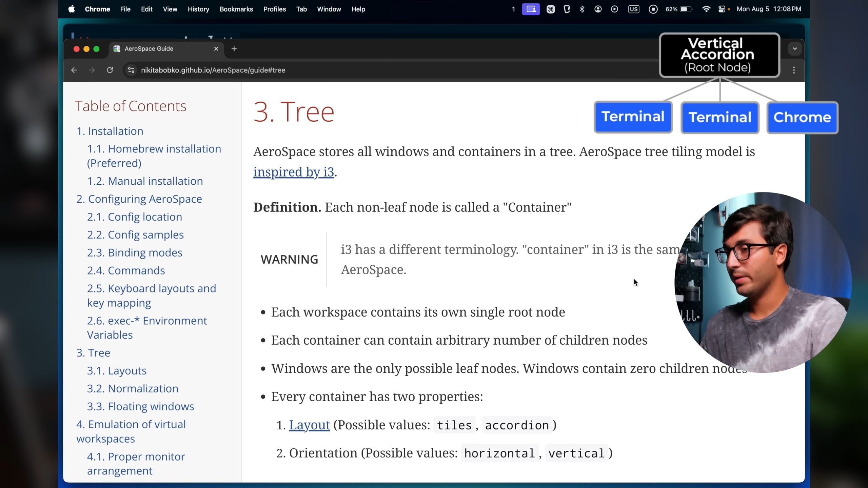This screenshot has width=868, height=488.
Task: Click the Layout hyperlink in list
Action: pyautogui.click(x=309, y=425)
